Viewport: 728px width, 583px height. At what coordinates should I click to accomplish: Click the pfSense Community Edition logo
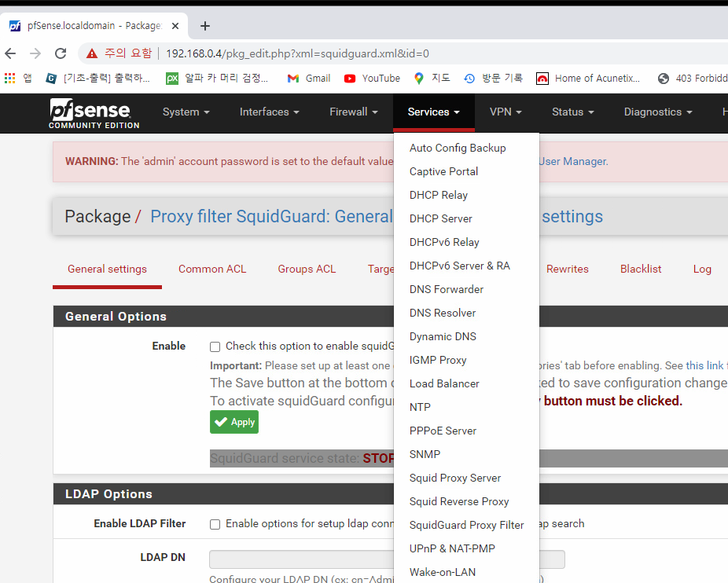coord(94,113)
